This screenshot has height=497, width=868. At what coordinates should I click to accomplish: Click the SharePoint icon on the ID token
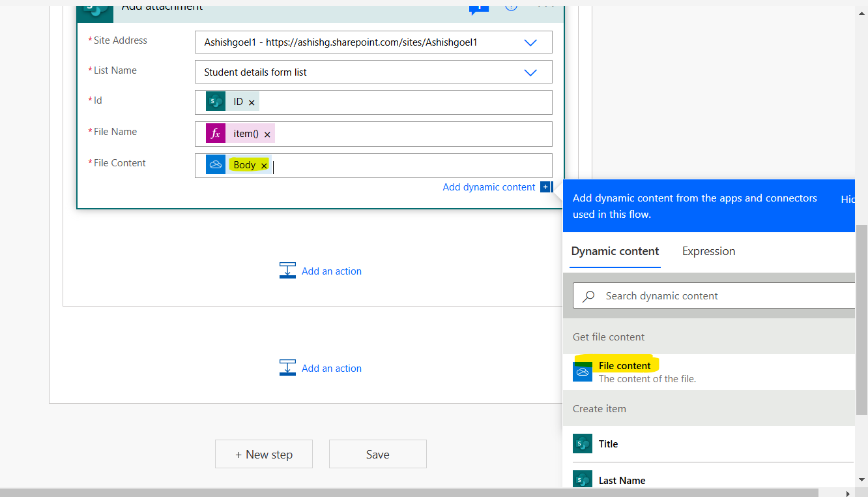[215, 101]
